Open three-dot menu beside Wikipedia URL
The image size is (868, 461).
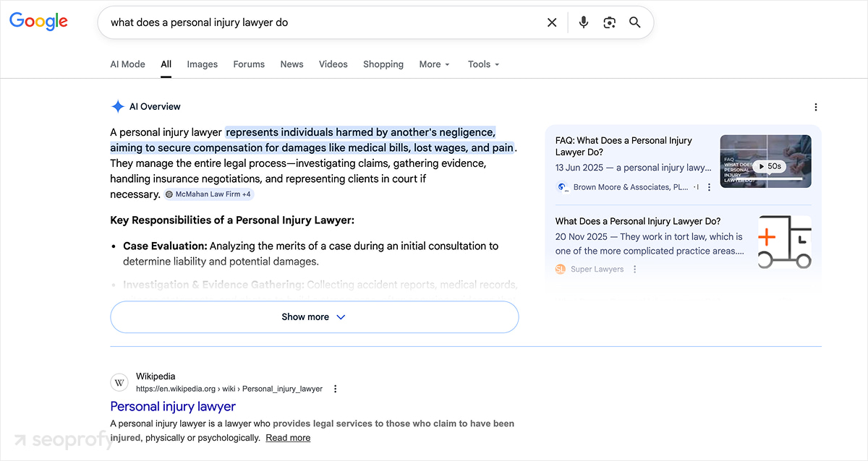335,389
